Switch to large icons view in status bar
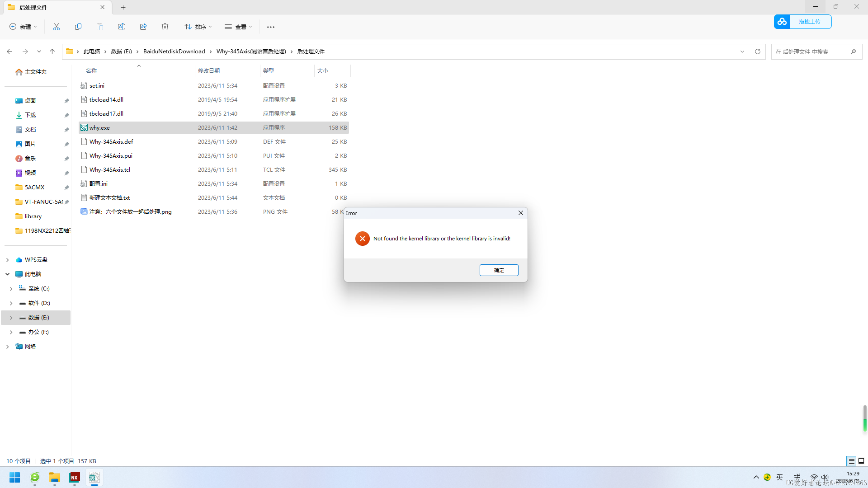 click(861, 461)
